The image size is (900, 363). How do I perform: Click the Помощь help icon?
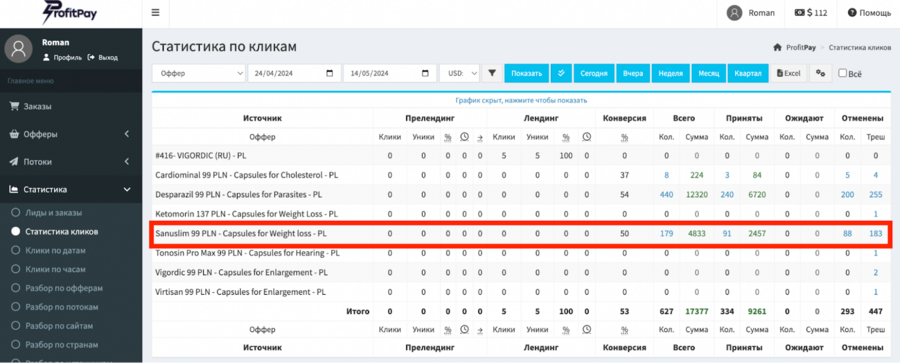pyautogui.click(x=852, y=13)
